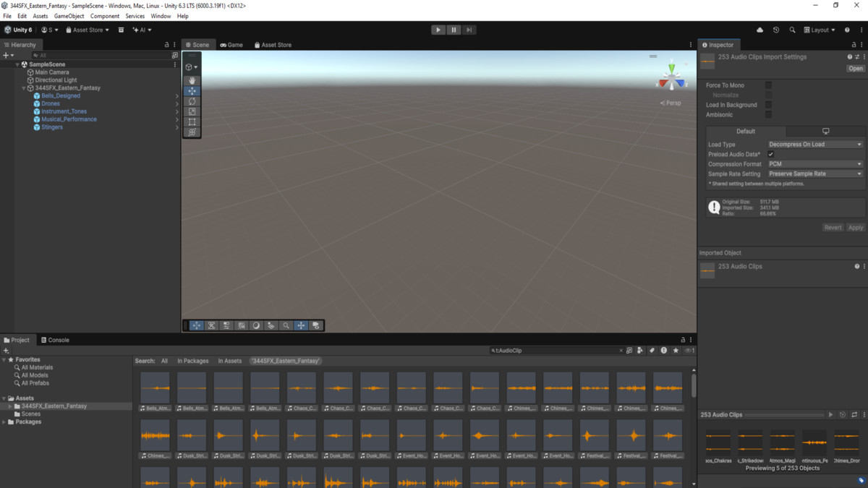Viewport: 868px width, 488px height.
Task: Select the Hand view tool
Action: point(192,81)
